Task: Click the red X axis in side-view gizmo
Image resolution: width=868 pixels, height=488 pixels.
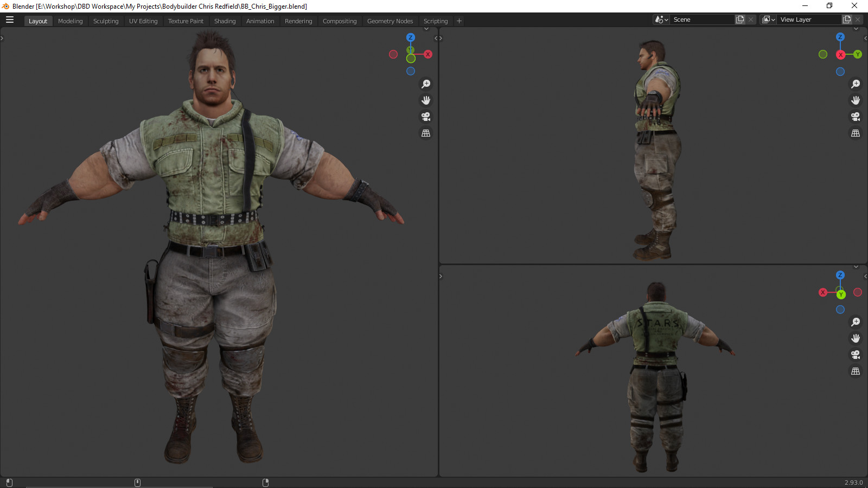Action: coord(840,55)
